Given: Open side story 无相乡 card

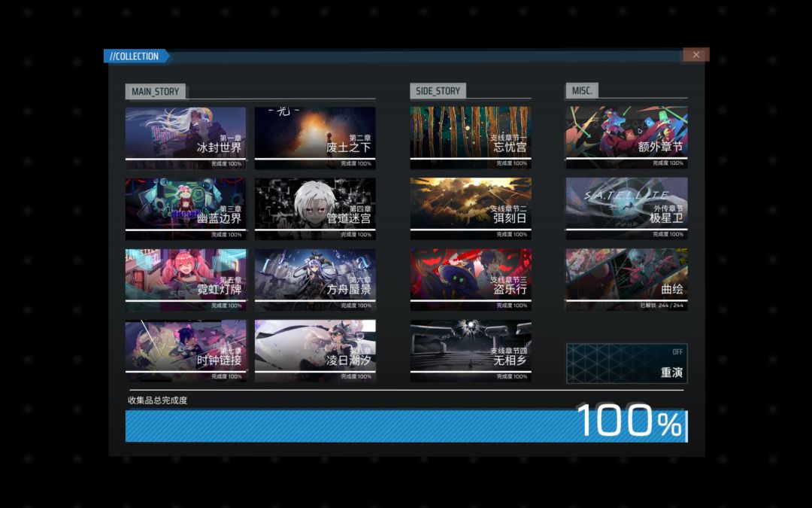Looking at the screenshot, I should pos(471,351).
